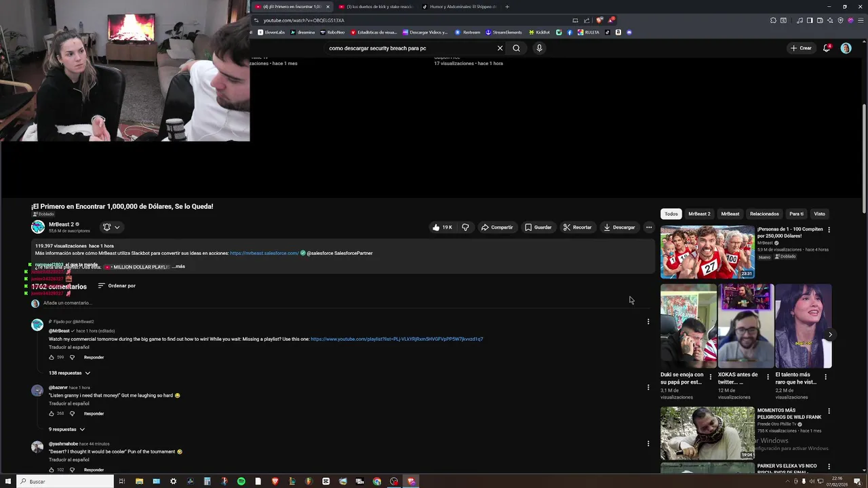Open File Explorer from the taskbar
The image size is (868, 488).
[139, 481]
